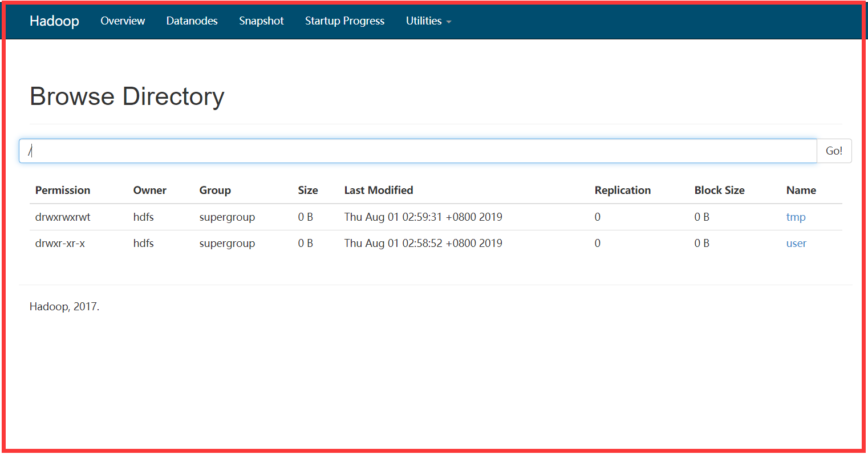View the Startup Progress page
Screen dimensions: 868x454
coord(345,21)
